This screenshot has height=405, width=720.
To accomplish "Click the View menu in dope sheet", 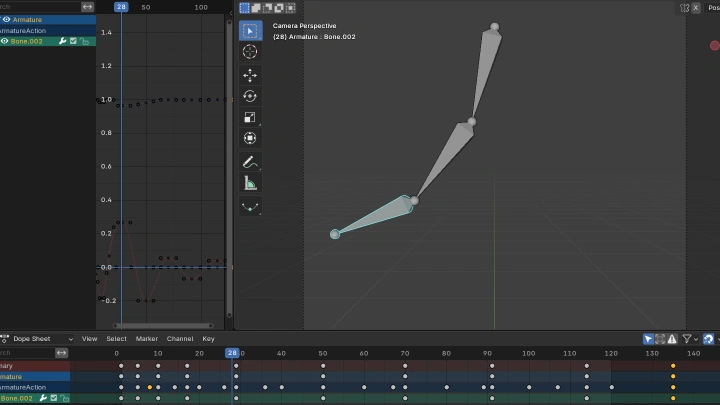I will (x=89, y=339).
